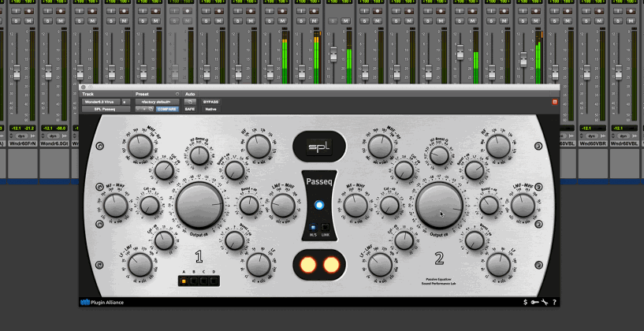The height and width of the screenshot is (331, 644).
Task: Open the dyn selector on Wondr6.0Gt track
Action: point(54,136)
